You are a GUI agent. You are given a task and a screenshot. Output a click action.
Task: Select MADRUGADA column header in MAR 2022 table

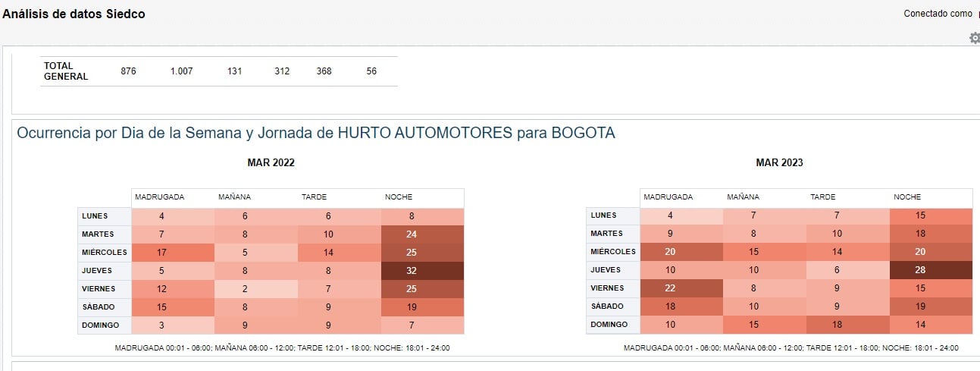pos(159,197)
